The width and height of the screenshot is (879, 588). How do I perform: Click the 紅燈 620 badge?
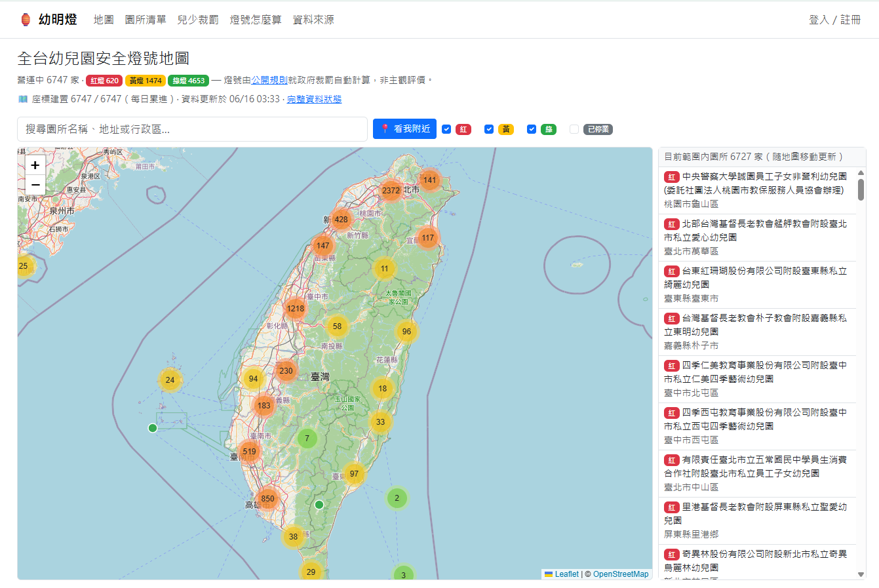(x=104, y=81)
